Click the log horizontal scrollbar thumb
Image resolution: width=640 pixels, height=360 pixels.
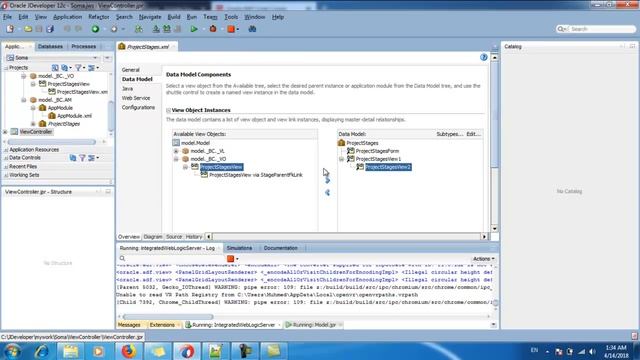168,317
